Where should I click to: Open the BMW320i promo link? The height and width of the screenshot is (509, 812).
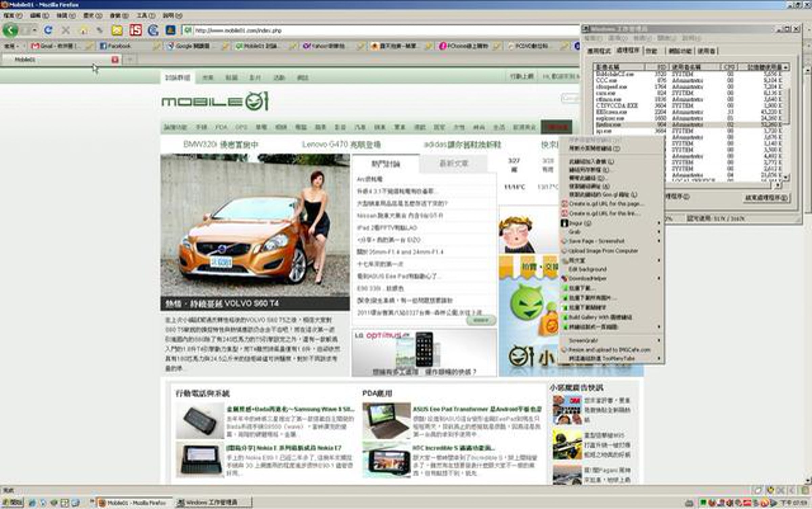(x=221, y=145)
